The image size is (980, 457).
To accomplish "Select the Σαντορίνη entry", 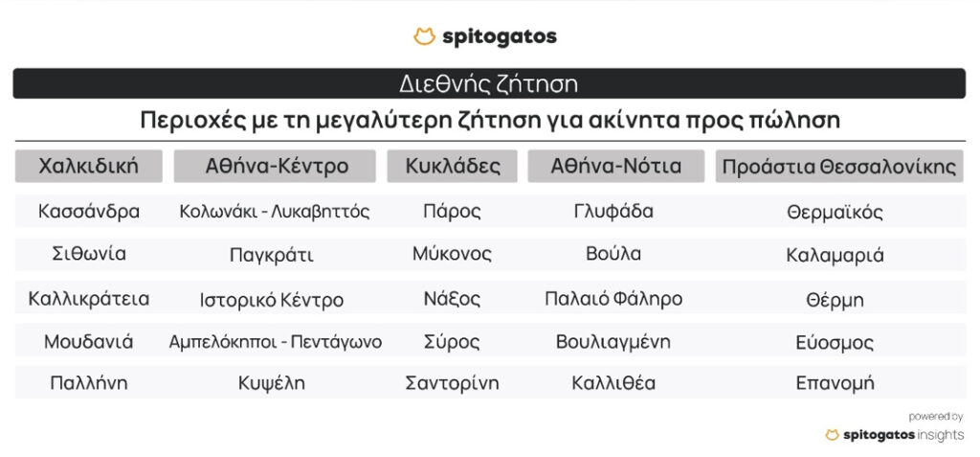I will coord(452,382).
